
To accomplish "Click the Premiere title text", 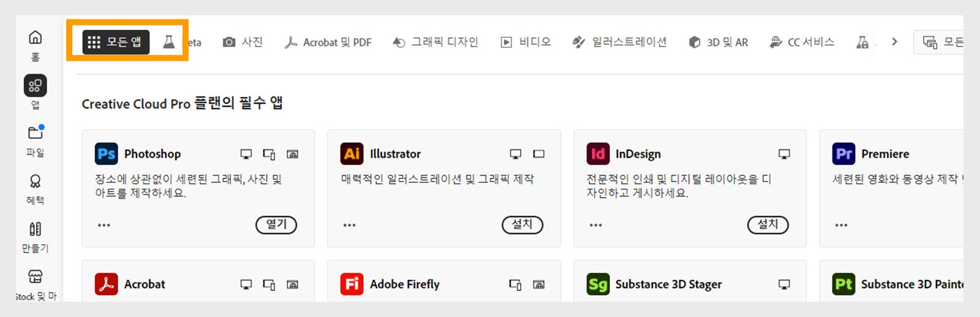I will (885, 154).
